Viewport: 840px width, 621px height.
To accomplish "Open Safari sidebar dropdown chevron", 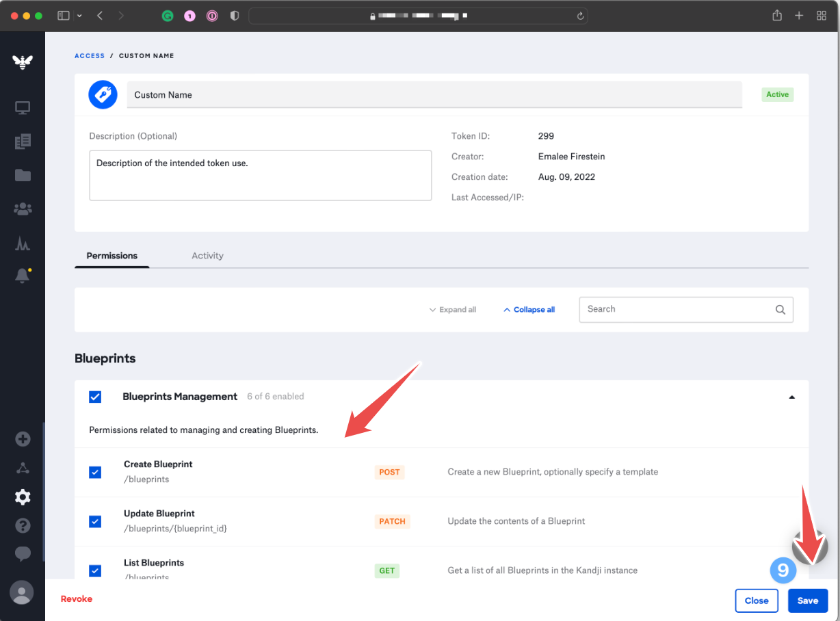I will [x=79, y=16].
